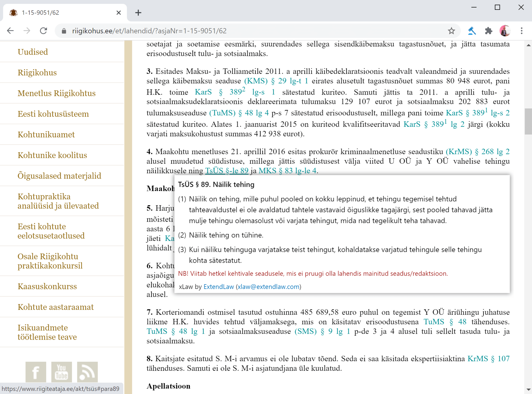
Task: Click the vertical scrollbar down arrow
Action: (528, 389)
